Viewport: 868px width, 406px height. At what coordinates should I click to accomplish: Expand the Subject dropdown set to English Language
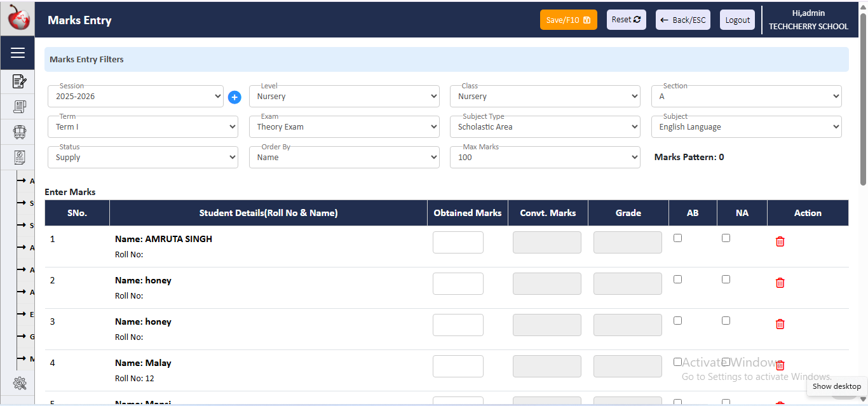[746, 127]
